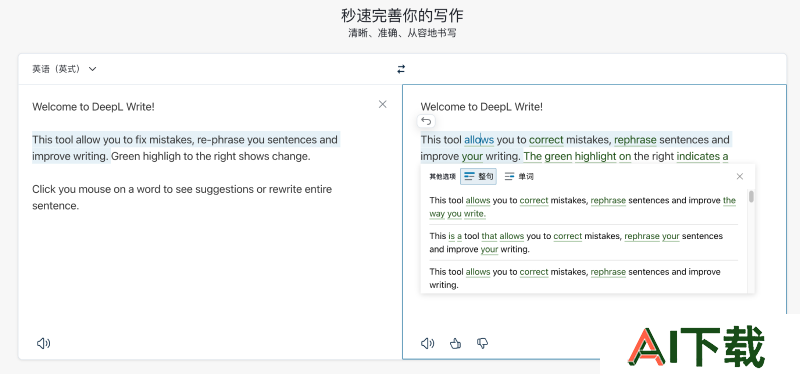Click 'Welcome to DeepL Write!' in source panel
800x374 pixels.
[93, 107]
